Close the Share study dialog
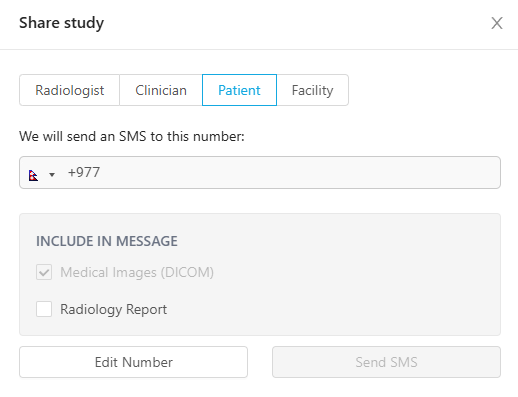518x397 pixels. (x=497, y=23)
